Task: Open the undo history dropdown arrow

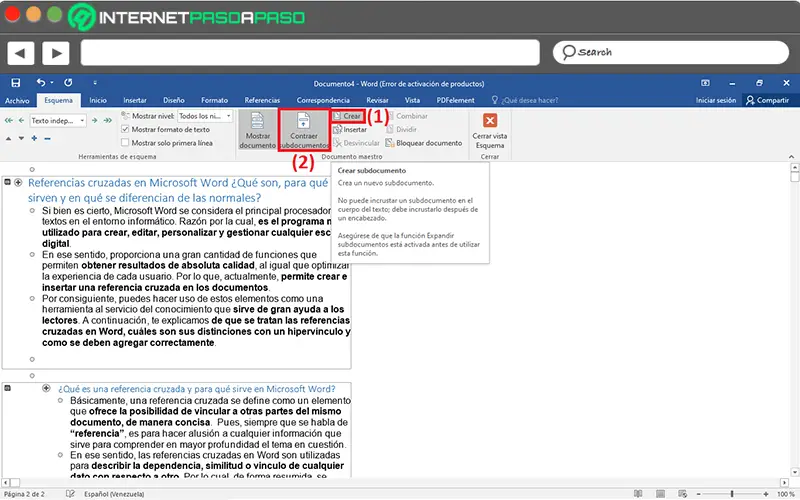Action: pyautogui.click(x=52, y=83)
